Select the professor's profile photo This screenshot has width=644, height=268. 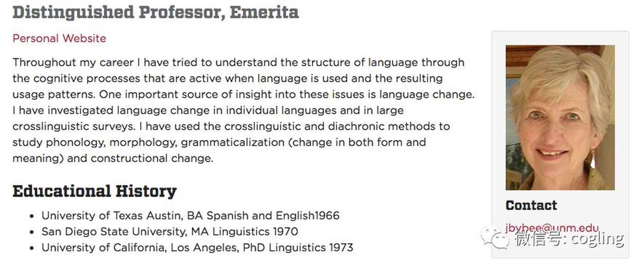pos(560,118)
